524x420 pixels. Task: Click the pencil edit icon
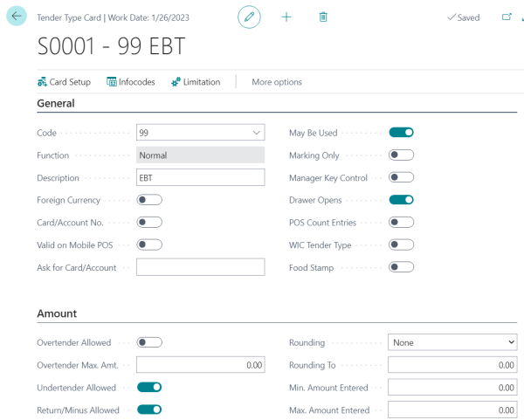(249, 17)
